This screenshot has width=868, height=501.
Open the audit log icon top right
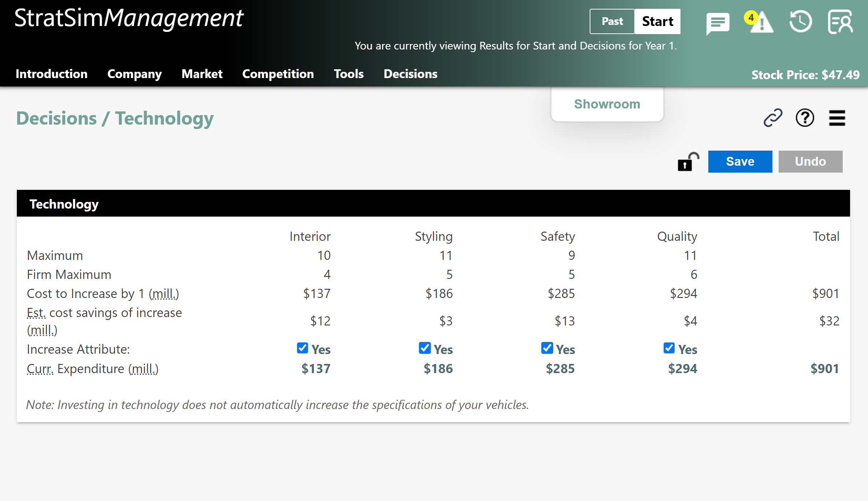coord(841,22)
